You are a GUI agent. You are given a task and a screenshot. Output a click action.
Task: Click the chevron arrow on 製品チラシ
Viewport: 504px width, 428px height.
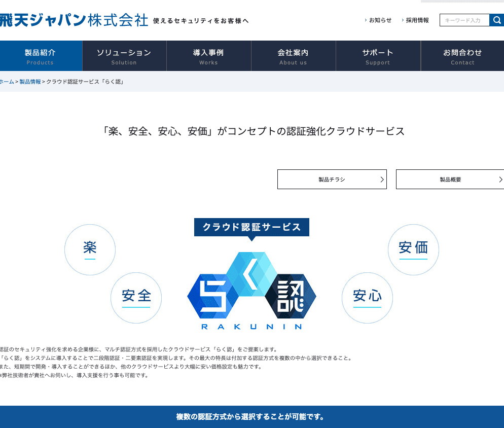[382, 180]
